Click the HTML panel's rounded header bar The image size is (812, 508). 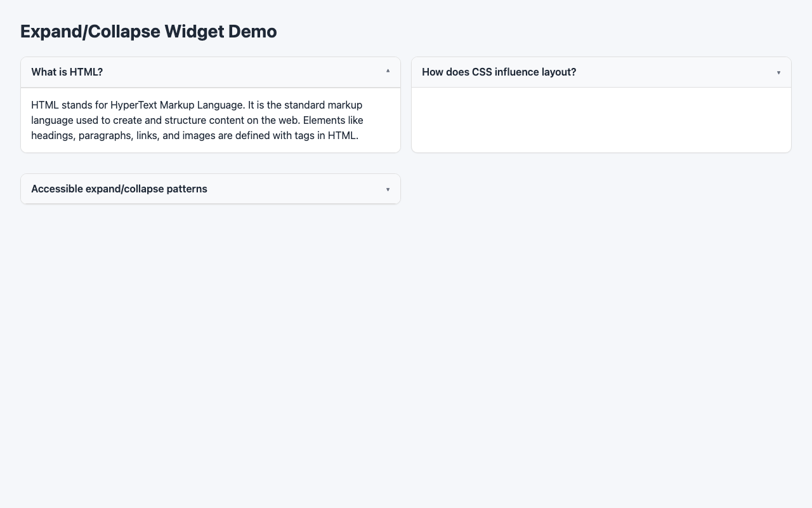pyautogui.click(x=211, y=72)
